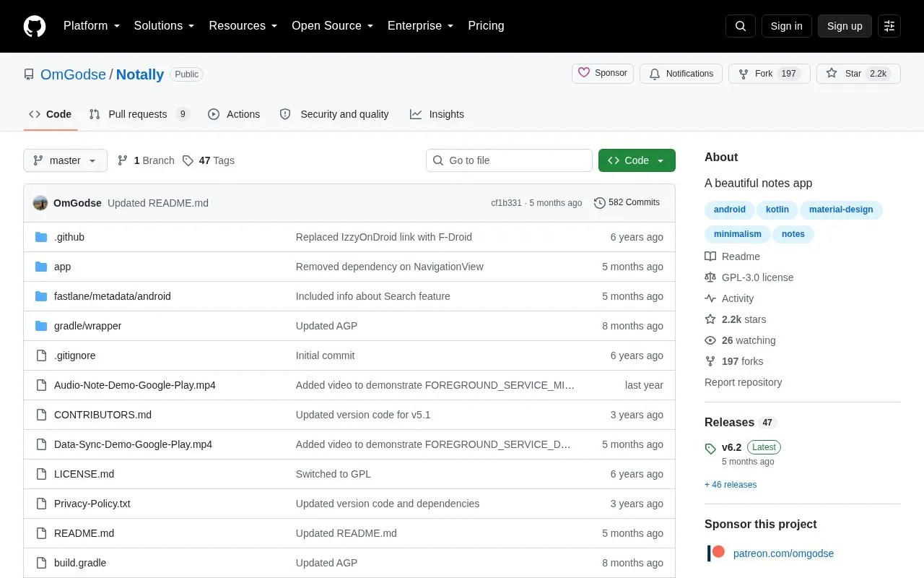
Task: Click the commit history clock icon
Action: click(x=599, y=203)
